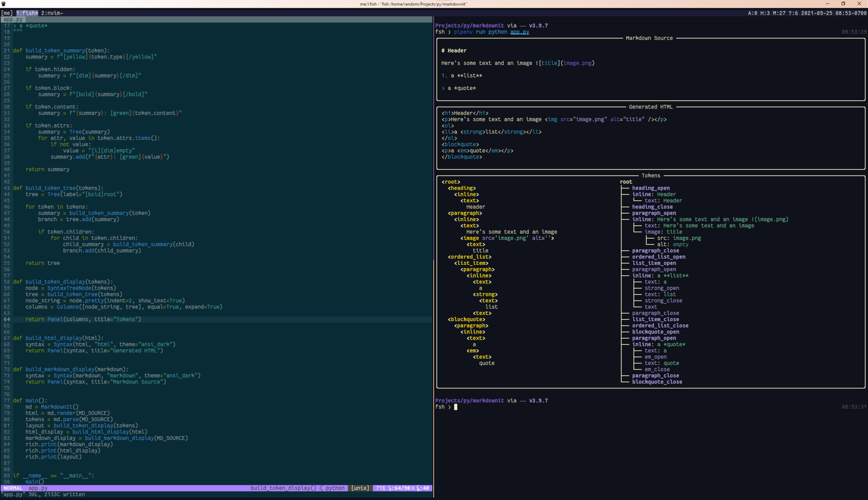Click the <blockquote> node in syntax tree
This screenshot has width=868, height=500.
coord(467,319)
